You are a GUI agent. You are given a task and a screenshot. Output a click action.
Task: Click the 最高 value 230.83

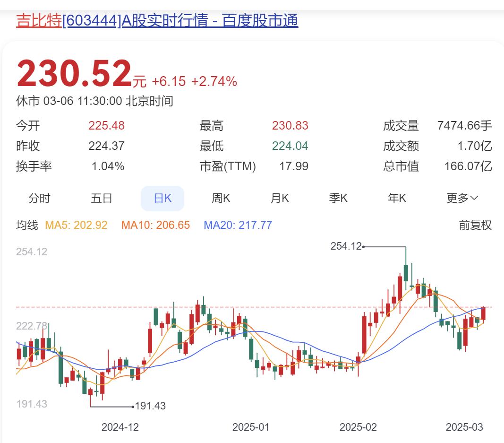pos(290,125)
